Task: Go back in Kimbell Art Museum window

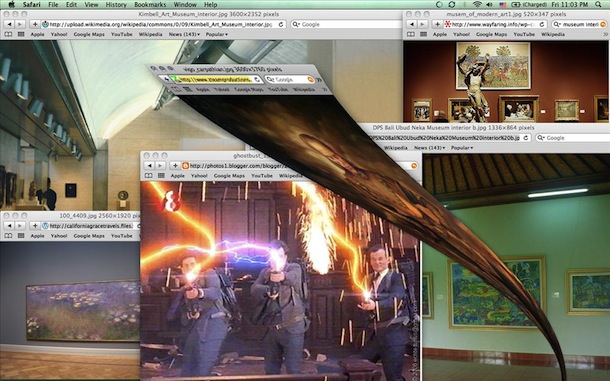Action: coord(9,24)
